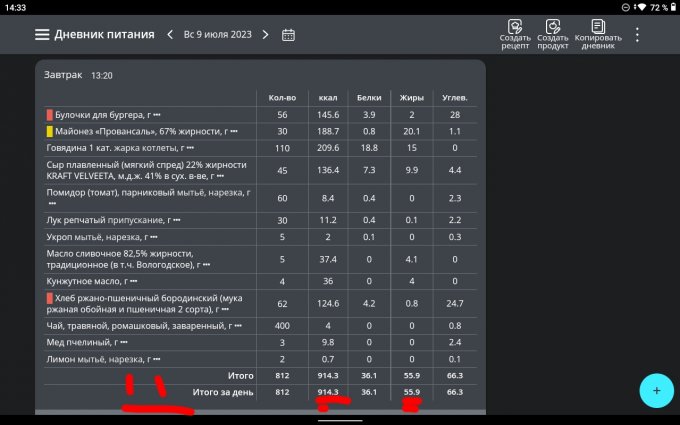Go to previous day arrow
The image size is (680, 425).
(x=170, y=34)
